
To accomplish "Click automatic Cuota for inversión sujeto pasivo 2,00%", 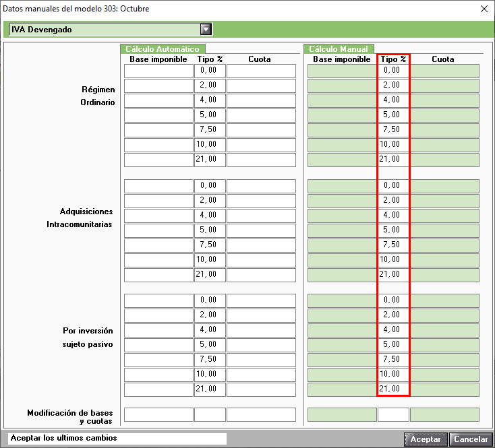I will (261, 315).
